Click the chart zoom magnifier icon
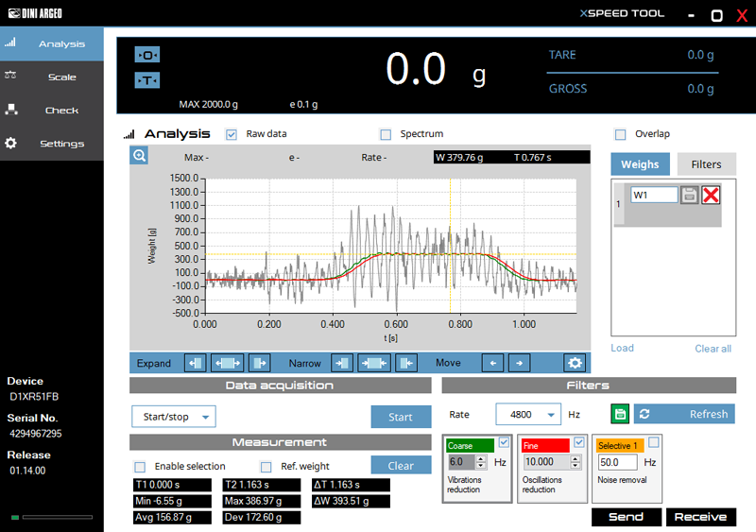The width and height of the screenshot is (756, 532). pos(139,157)
